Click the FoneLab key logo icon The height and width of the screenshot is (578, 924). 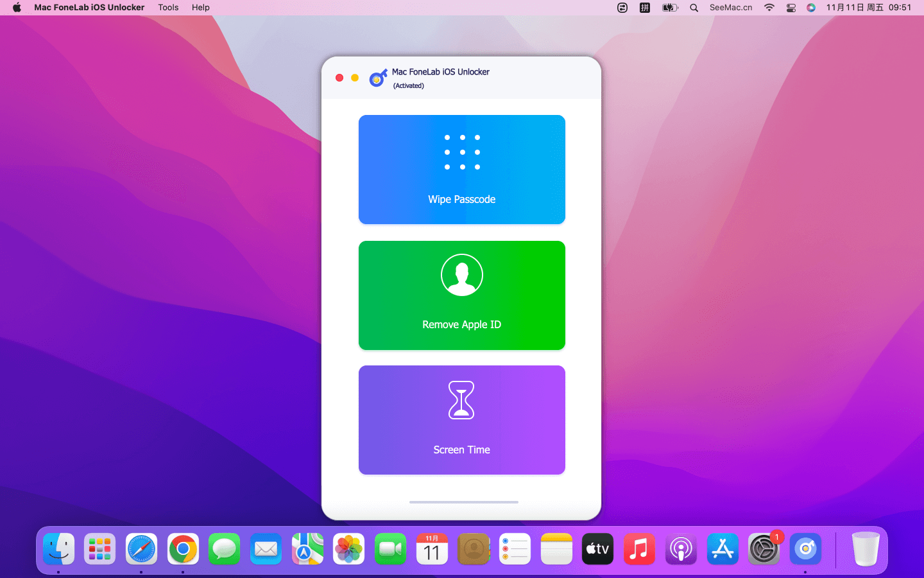point(378,78)
